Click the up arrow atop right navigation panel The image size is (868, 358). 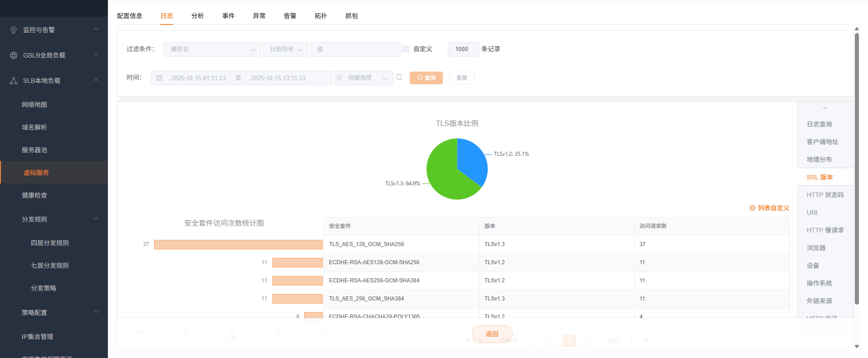[x=825, y=108]
